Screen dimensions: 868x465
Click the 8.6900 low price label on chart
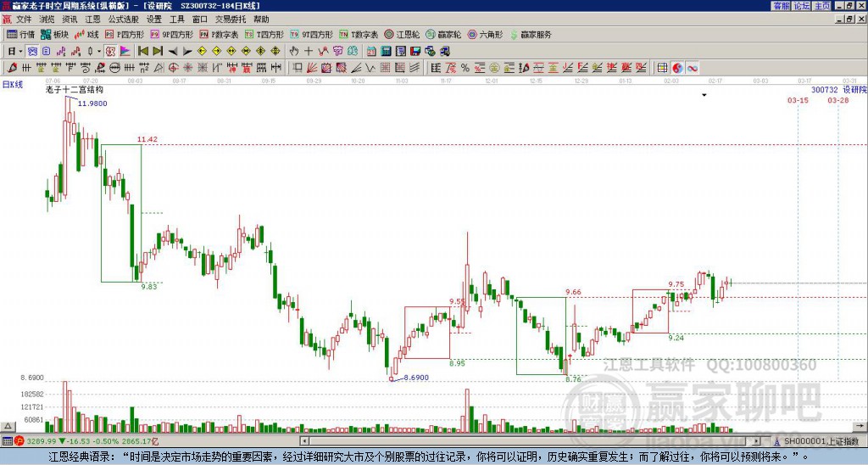(x=416, y=378)
